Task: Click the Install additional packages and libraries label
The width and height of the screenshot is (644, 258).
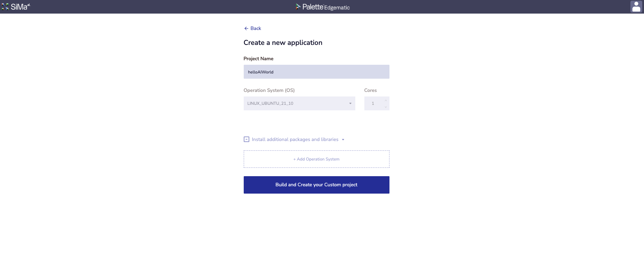Action: point(295,139)
